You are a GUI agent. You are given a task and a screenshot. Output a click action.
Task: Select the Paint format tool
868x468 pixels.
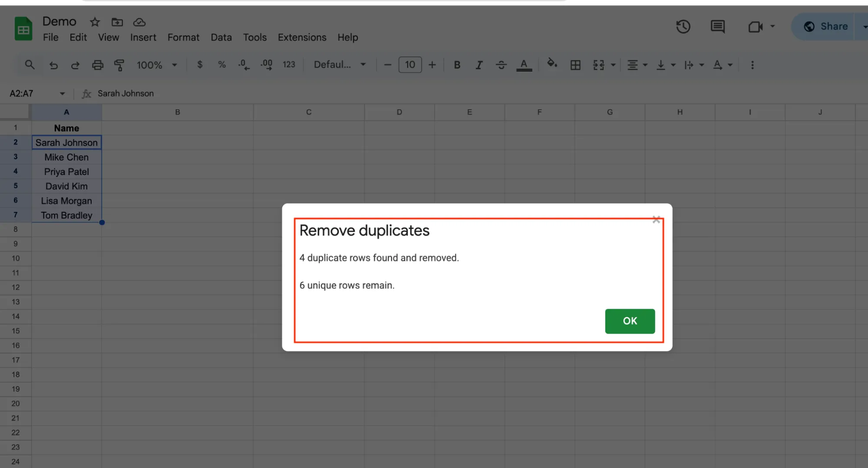tap(119, 65)
